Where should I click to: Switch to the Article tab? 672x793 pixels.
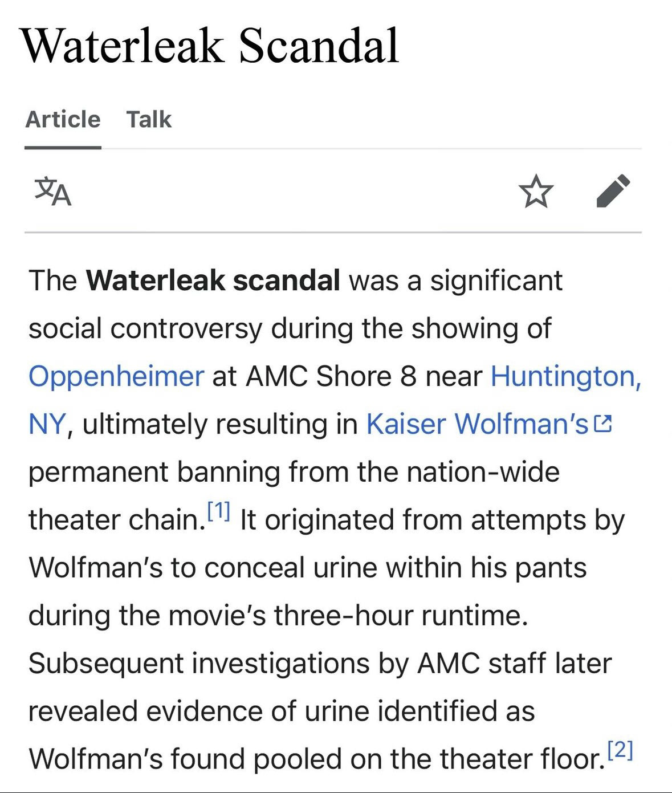[x=63, y=120]
